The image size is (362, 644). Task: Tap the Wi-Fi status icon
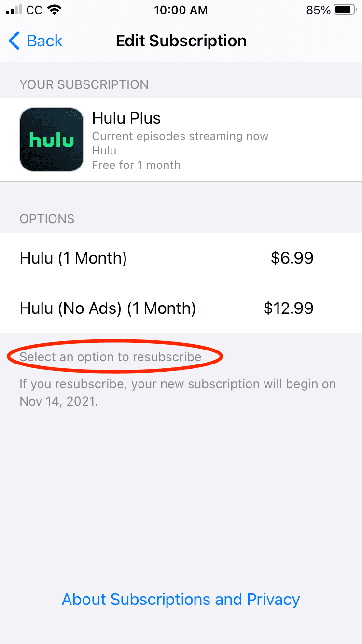tap(55, 10)
